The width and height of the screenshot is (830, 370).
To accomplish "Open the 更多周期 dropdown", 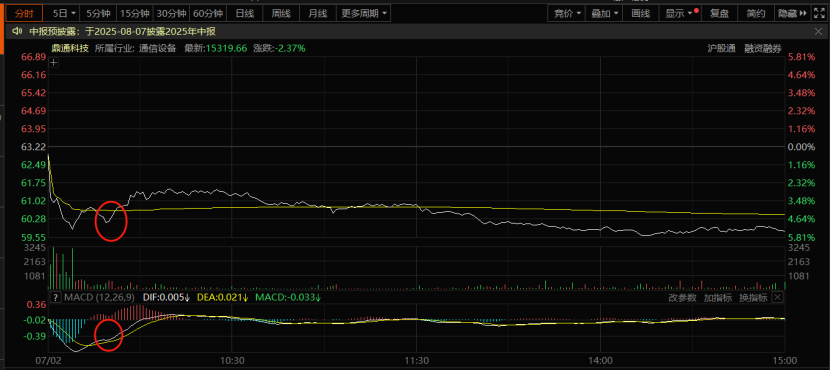I will [364, 13].
